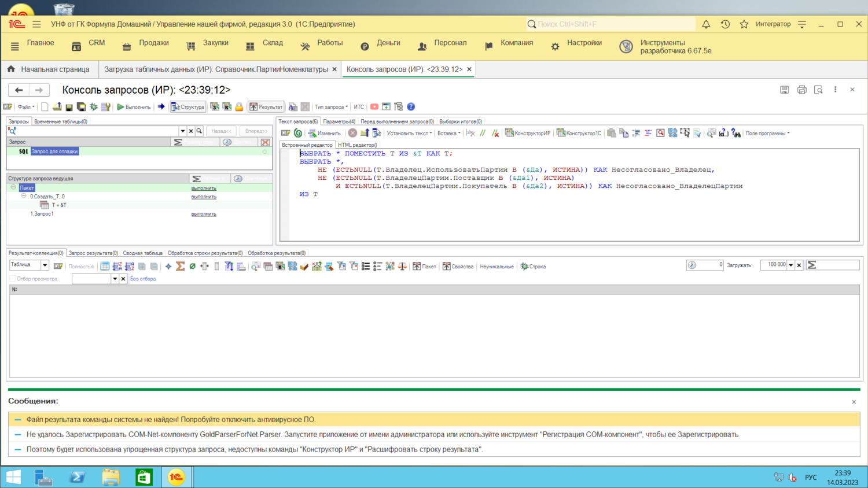The width and height of the screenshot is (868, 488).
Task: Open the Windows Store taskbar icon
Action: tap(144, 477)
